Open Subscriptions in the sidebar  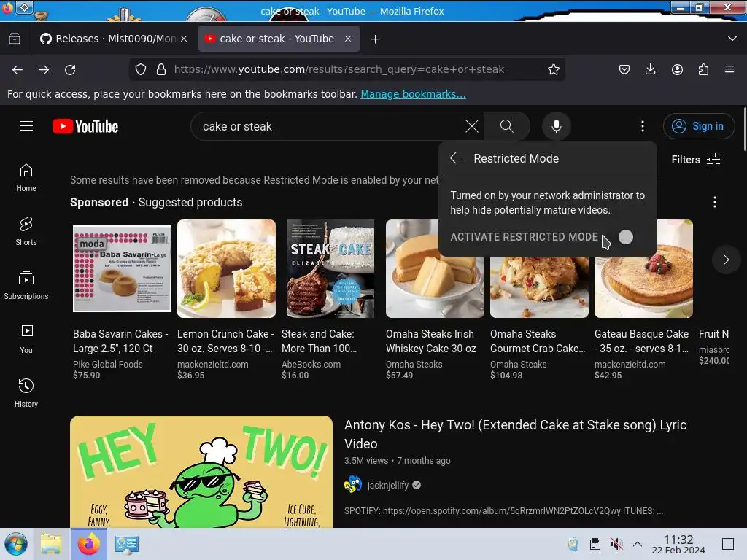26,285
